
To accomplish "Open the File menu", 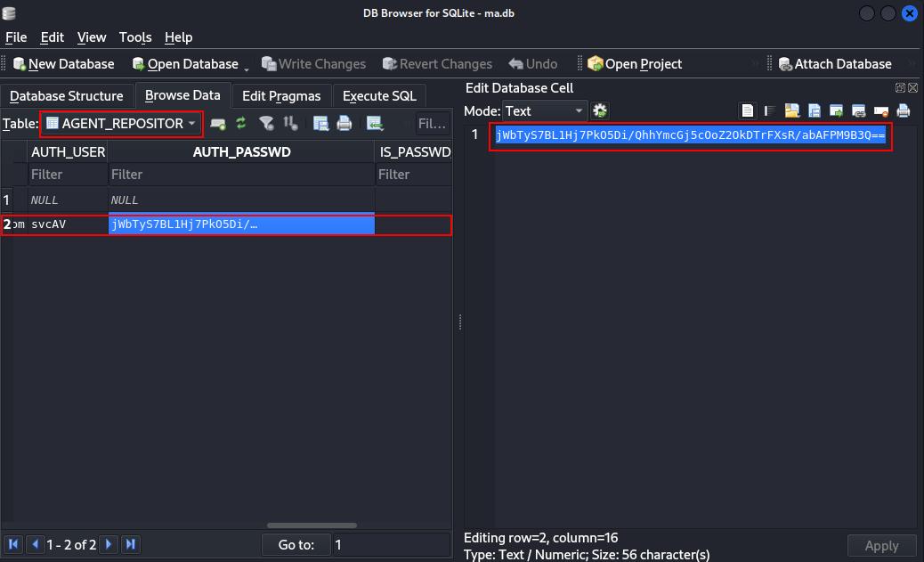I will coord(16,37).
